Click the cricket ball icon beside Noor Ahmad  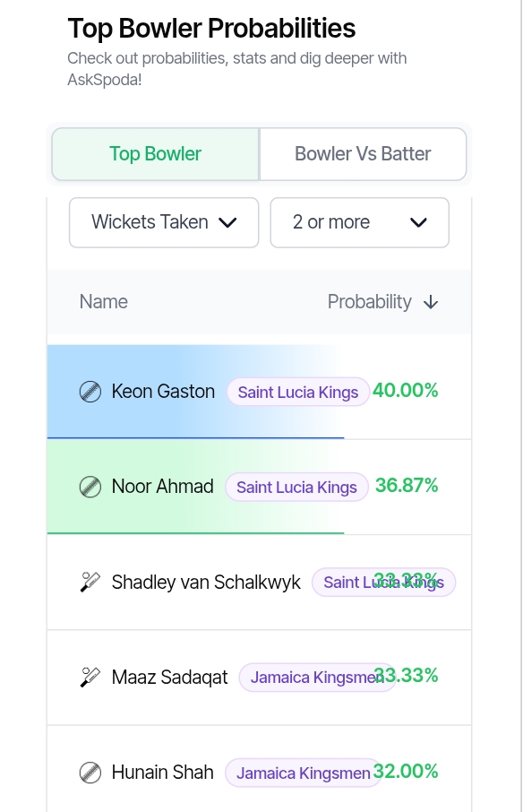[90, 487]
